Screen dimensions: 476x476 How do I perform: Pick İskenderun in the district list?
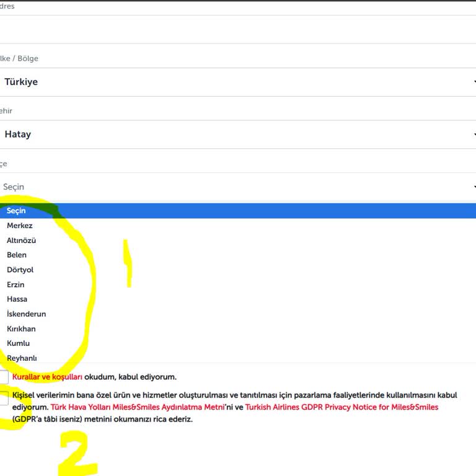coord(238,314)
